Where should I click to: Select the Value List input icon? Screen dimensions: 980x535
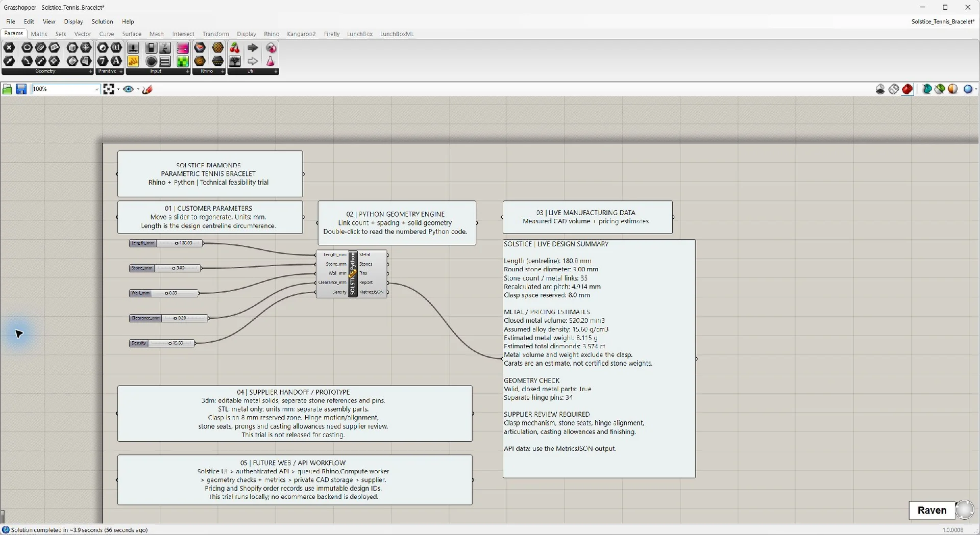point(165,61)
